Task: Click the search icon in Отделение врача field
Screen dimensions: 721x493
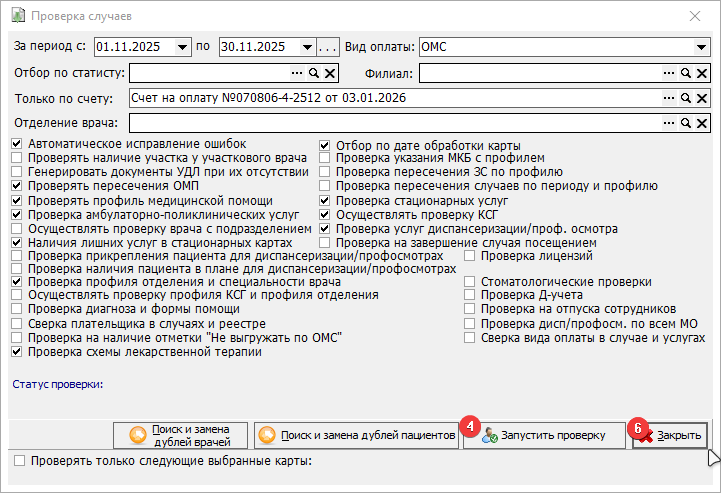Action: (686, 123)
